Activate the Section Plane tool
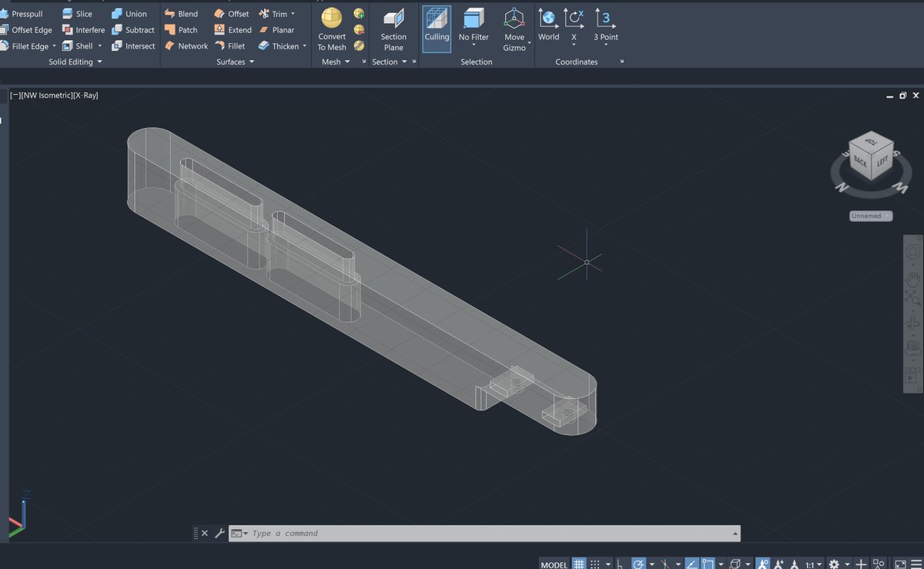This screenshot has height=569, width=924. (x=393, y=30)
